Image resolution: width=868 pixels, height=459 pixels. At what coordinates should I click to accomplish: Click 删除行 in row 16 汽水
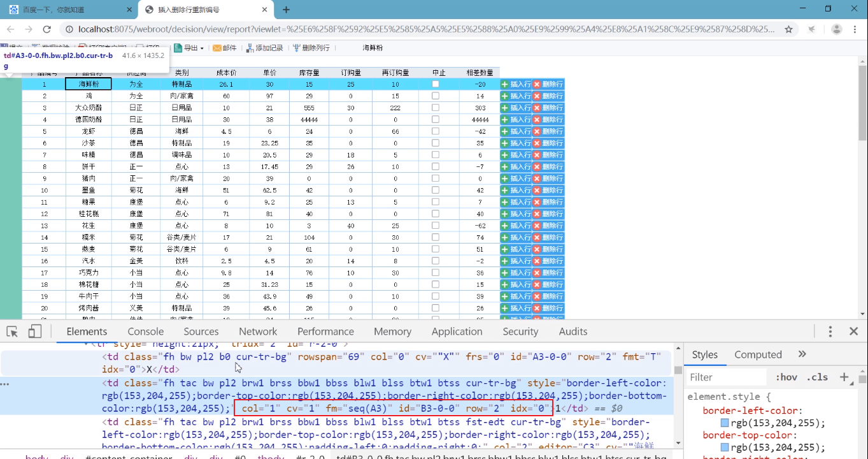pyautogui.click(x=548, y=261)
